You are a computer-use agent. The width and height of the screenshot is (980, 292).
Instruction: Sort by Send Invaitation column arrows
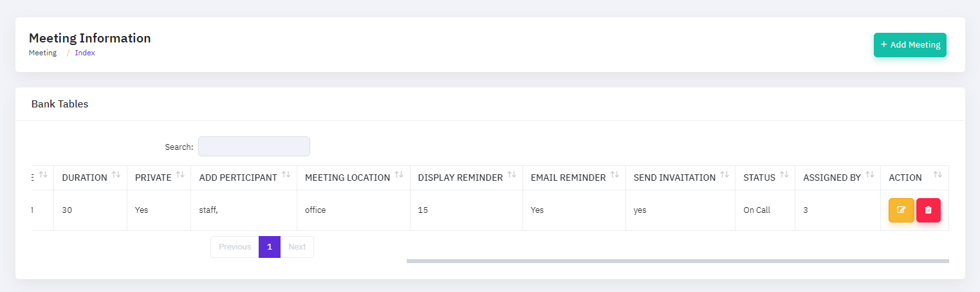[725, 175]
